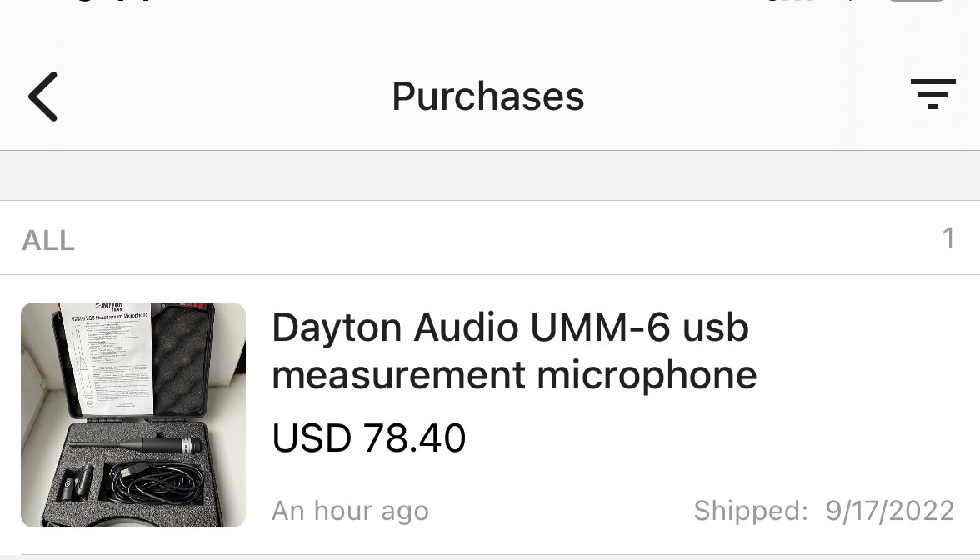Collapse the ALL purchases group

click(47, 238)
